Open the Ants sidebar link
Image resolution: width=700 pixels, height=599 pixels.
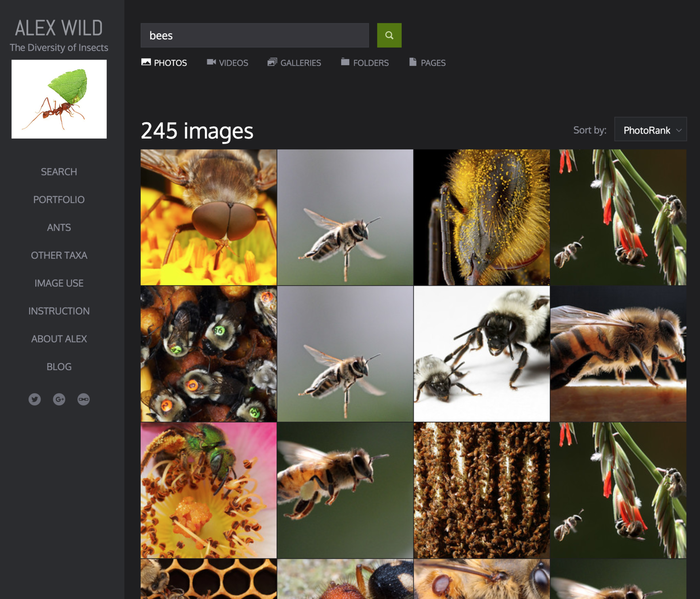59,228
